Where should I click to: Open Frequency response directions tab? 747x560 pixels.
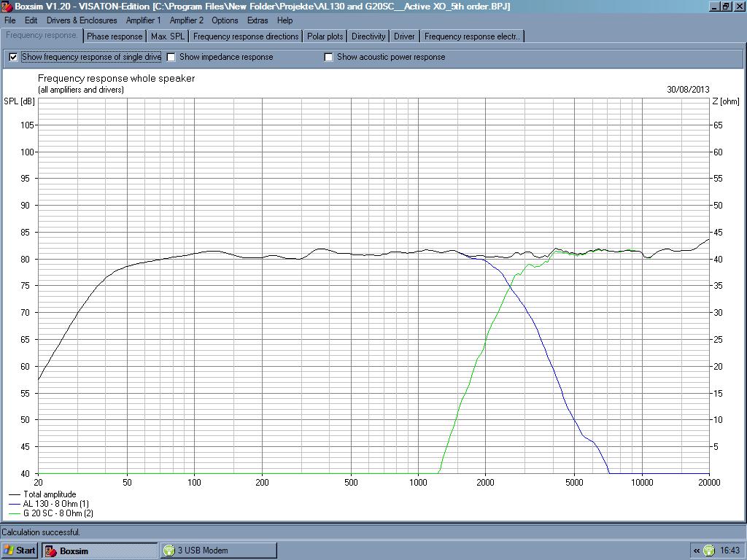pos(246,36)
